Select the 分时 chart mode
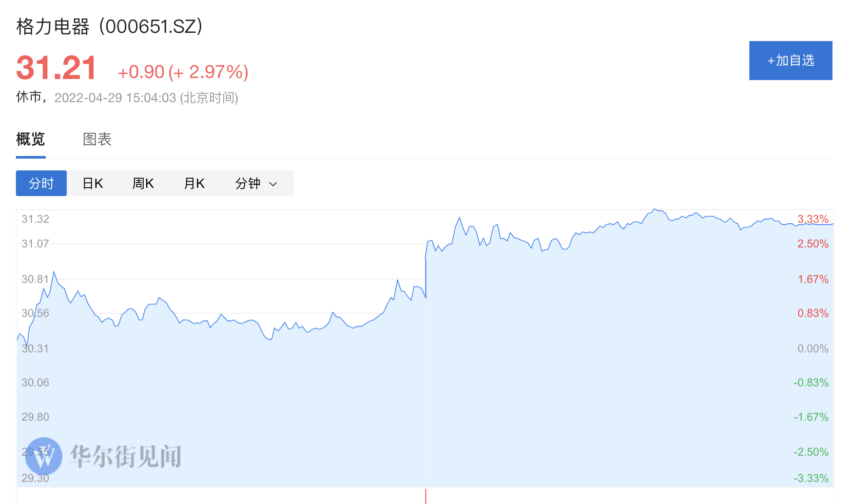852x504 pixels. [x=41, y=183]
